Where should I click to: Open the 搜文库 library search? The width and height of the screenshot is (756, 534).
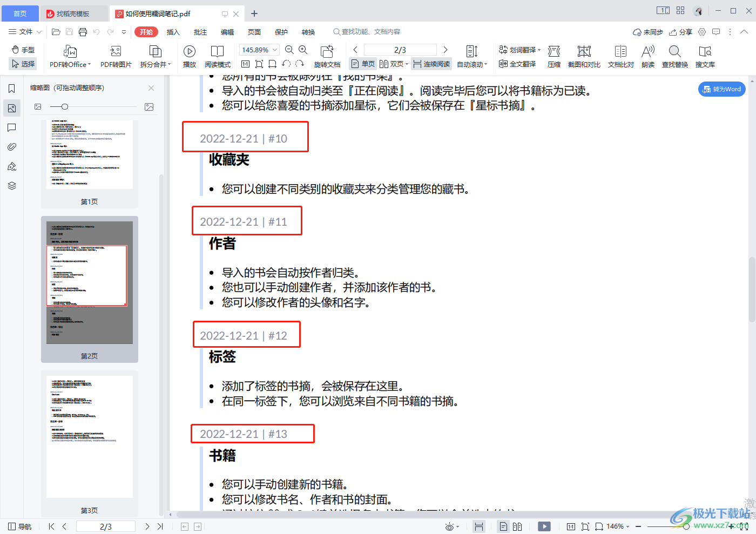(x=705, y=57)
